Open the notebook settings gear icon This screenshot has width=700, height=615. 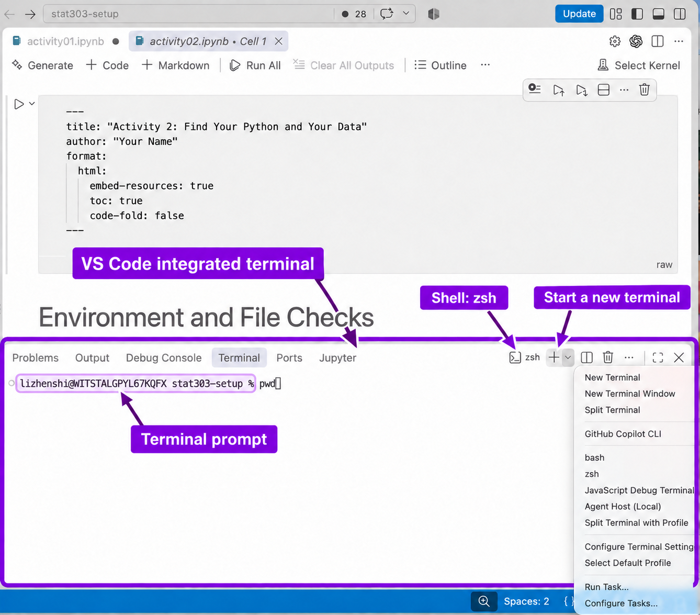click(615, 41)
